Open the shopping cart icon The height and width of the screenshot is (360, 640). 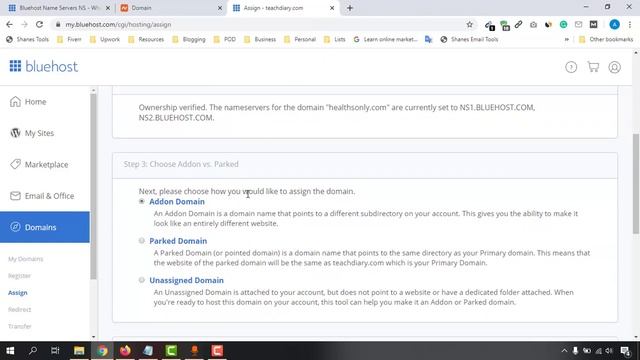[593, 67]
